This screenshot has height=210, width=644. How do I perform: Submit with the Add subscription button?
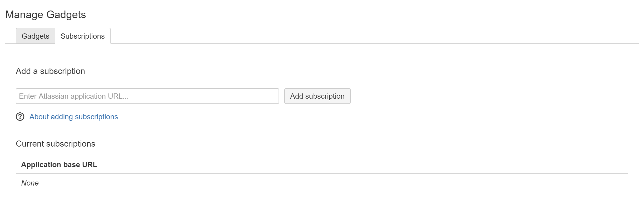317,96
